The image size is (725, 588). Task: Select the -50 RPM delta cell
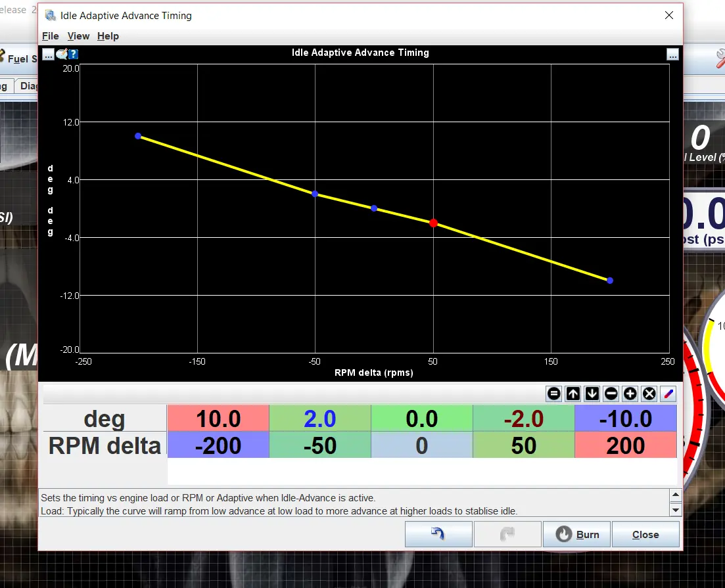pyautogui.click(x=320, y=445)
